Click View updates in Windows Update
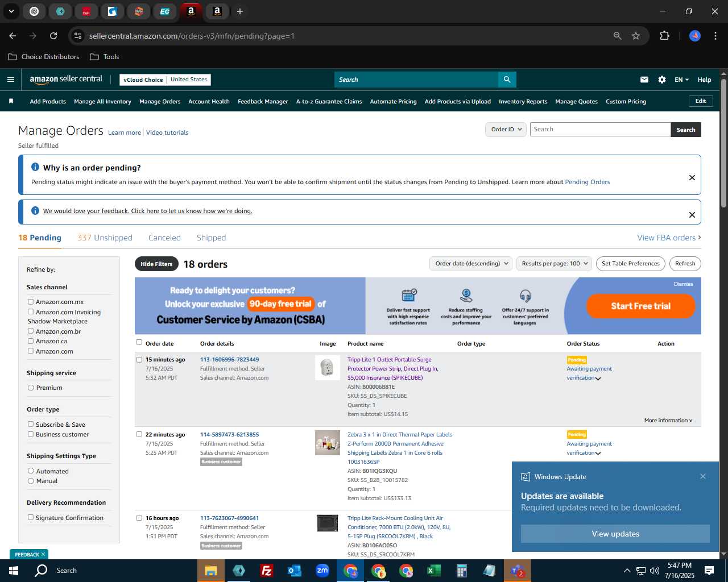The image size is (728, 582). point(615,534)
